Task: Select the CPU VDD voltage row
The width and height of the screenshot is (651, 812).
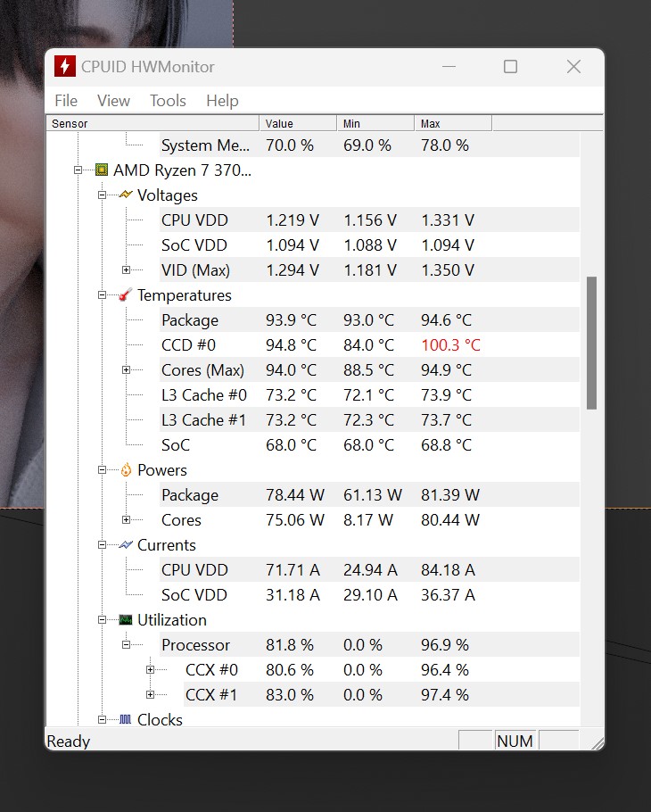Action: click(x=369, y=220)
